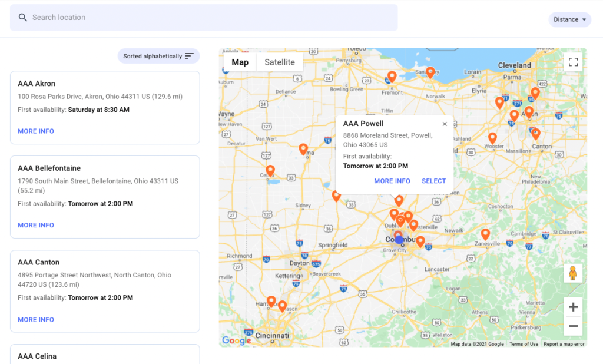The height and width of the screenshot is (364, 603).
Task: Click the search magnifier icon
Action: click(x=23, y=17)
